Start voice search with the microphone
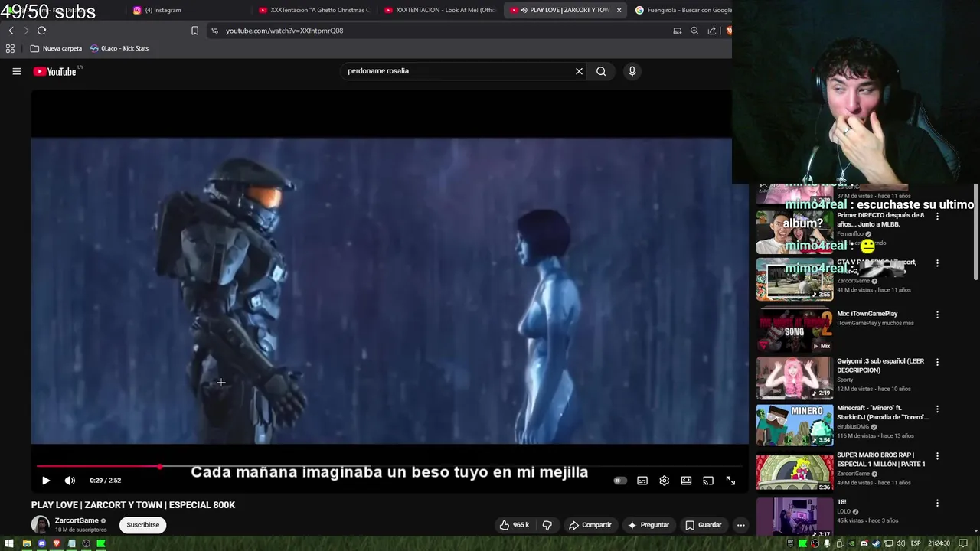The height and width of the screenshot is (551, 980). point(632,71)
